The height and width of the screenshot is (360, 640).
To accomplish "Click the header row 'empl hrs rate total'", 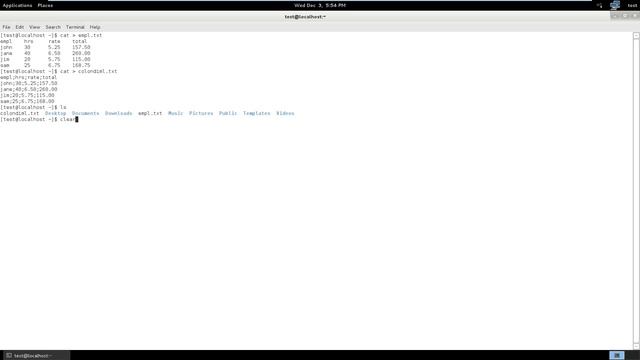I will coord(44,41).
